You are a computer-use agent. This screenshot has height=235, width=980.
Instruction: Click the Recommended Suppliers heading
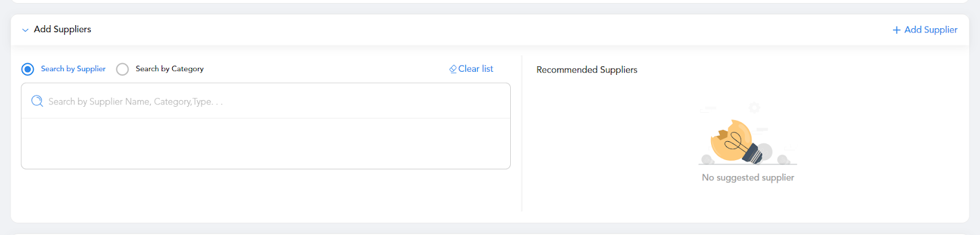click(587, 70)
